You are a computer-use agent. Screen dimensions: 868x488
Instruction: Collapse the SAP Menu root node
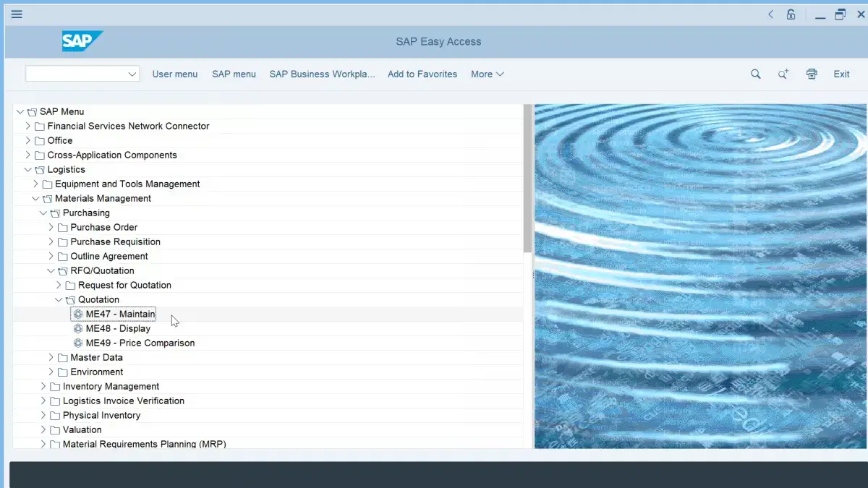(x=20, y=111)
